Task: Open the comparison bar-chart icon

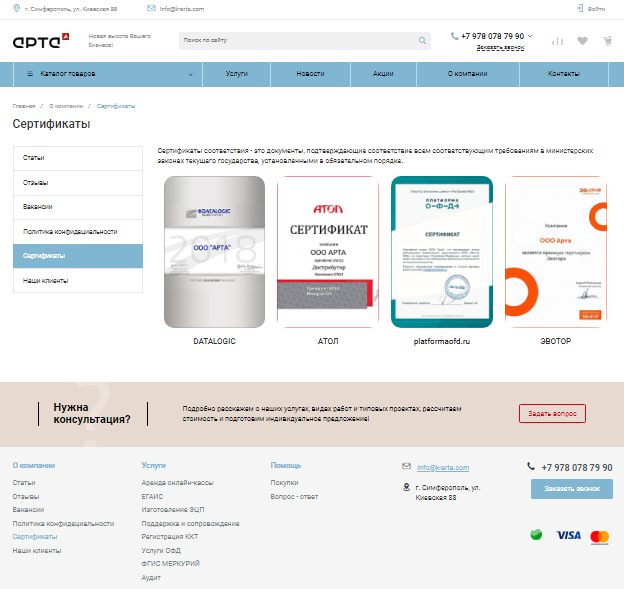Action: (558, 41)
